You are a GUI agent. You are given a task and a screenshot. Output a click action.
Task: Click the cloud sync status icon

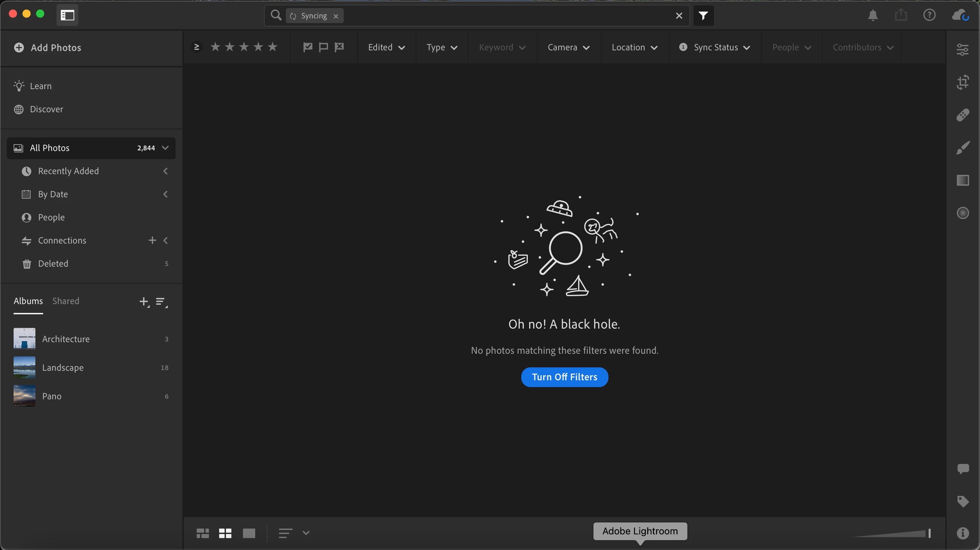[x=960, y=16]
